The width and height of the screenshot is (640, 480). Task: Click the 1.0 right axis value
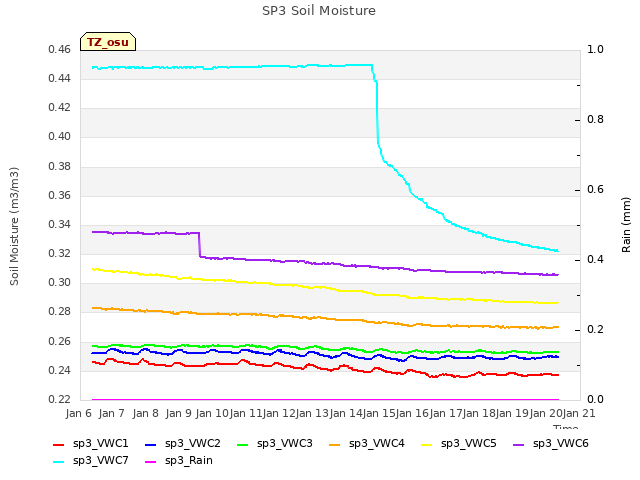[x=595, y=49]
